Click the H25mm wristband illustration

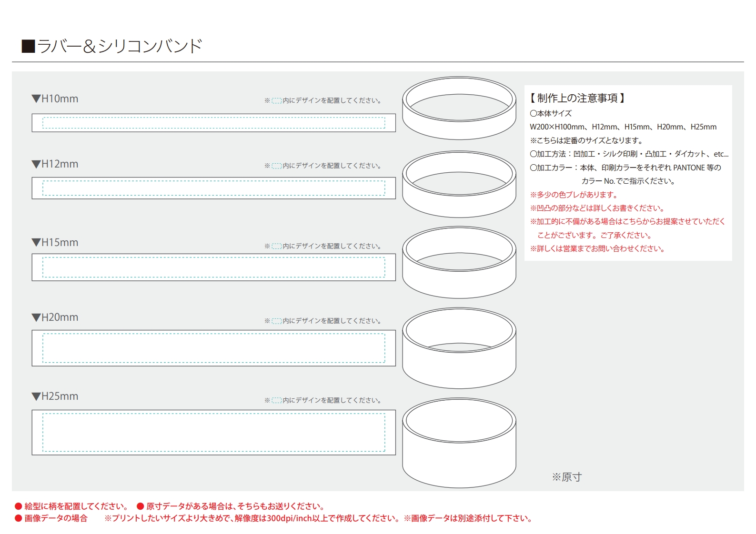coord(459,443)
